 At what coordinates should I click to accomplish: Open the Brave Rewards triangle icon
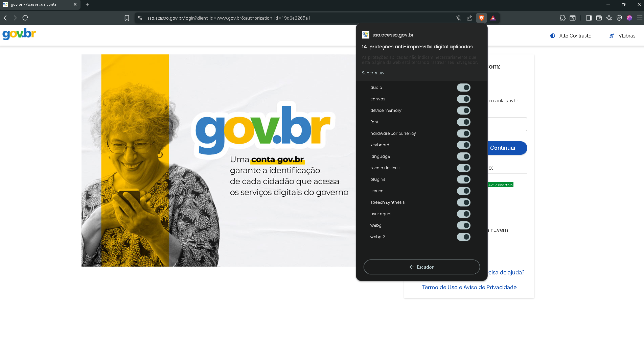pos(493,18)
